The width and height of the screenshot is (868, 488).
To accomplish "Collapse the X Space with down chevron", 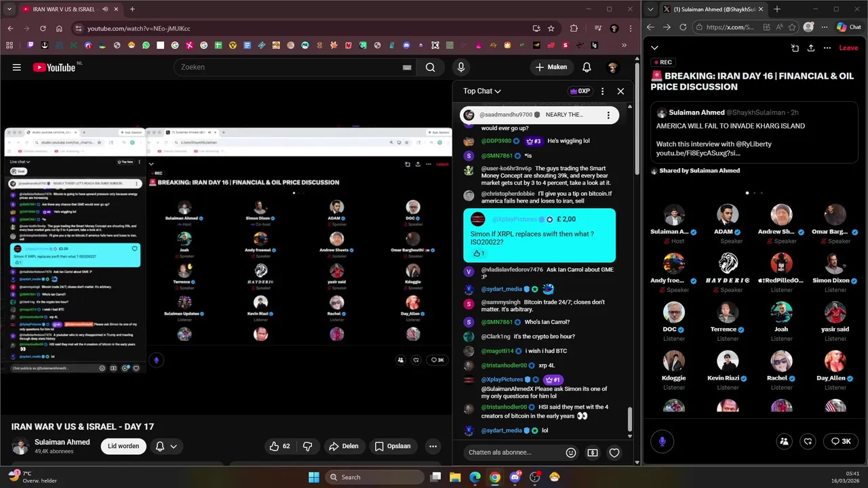I will click(x=654, y=47).
